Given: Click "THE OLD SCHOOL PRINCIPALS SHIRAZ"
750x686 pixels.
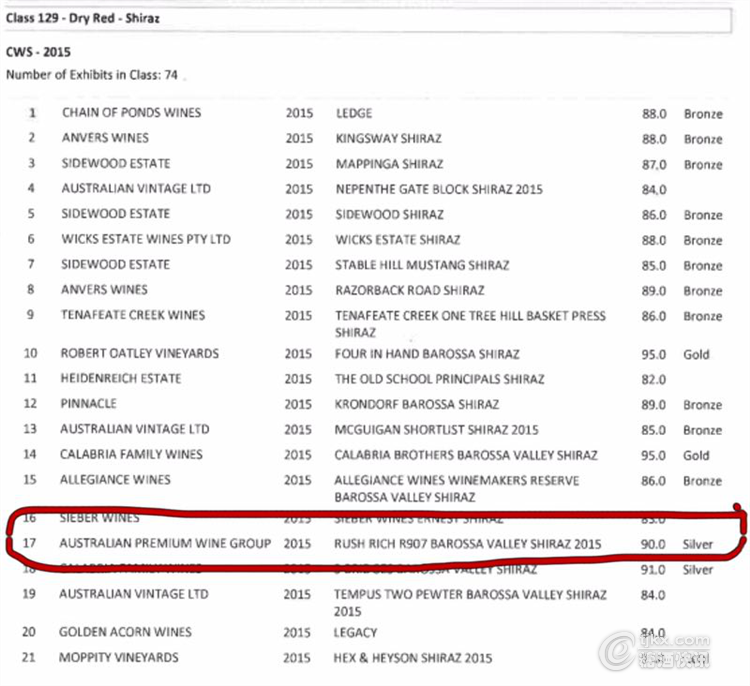Looking at the screenshot, I should 440,379.
